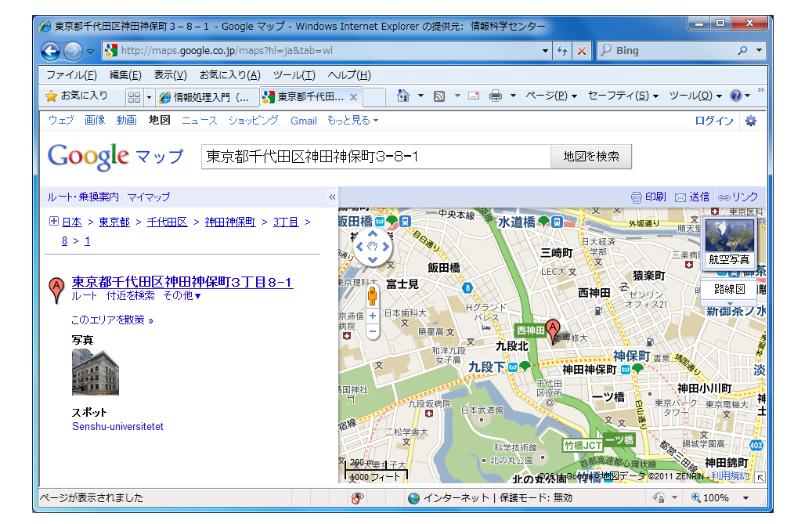
Task: Open the 編集(E) menu
Action: coord(125,75)
